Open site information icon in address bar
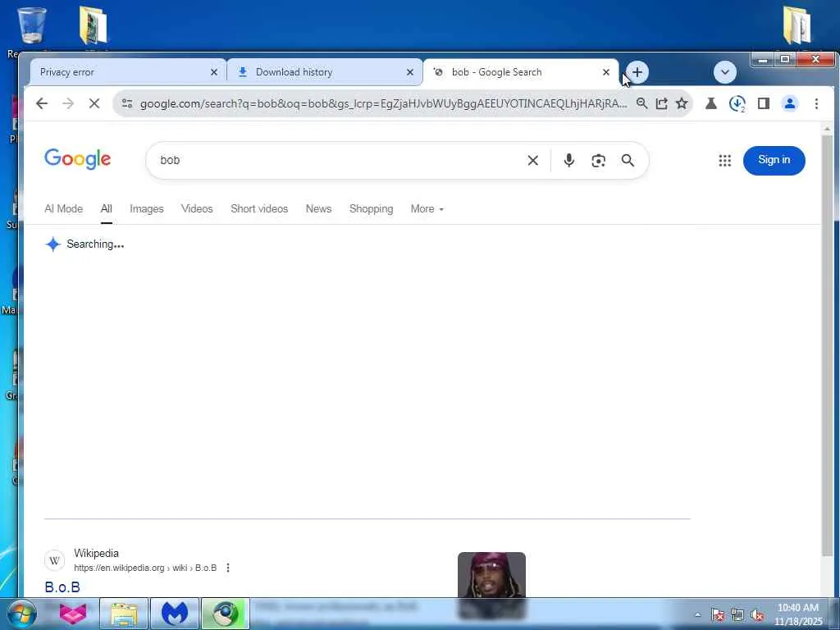 click(127, 103)
